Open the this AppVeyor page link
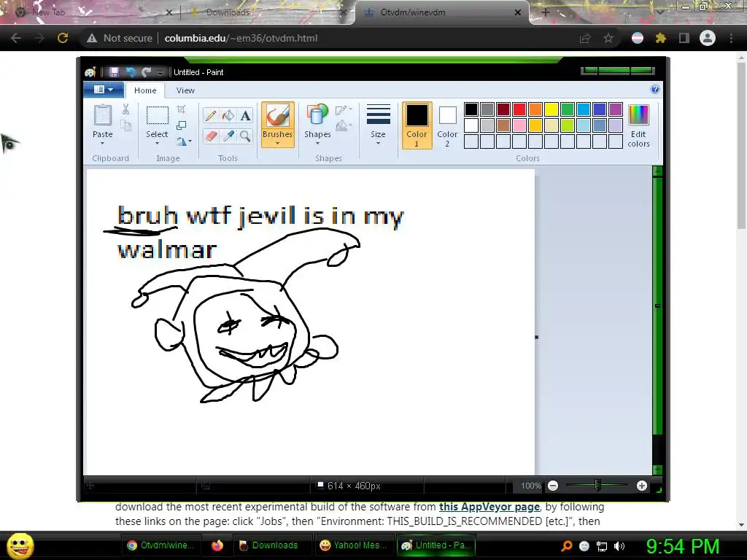The image size is (747, 560). tap(489, 507)
